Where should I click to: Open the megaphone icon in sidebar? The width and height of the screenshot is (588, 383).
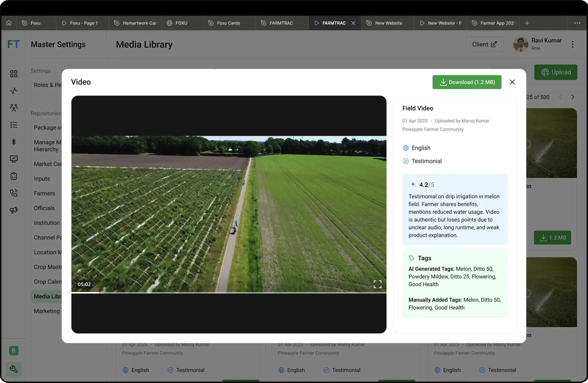pos(14,210)
